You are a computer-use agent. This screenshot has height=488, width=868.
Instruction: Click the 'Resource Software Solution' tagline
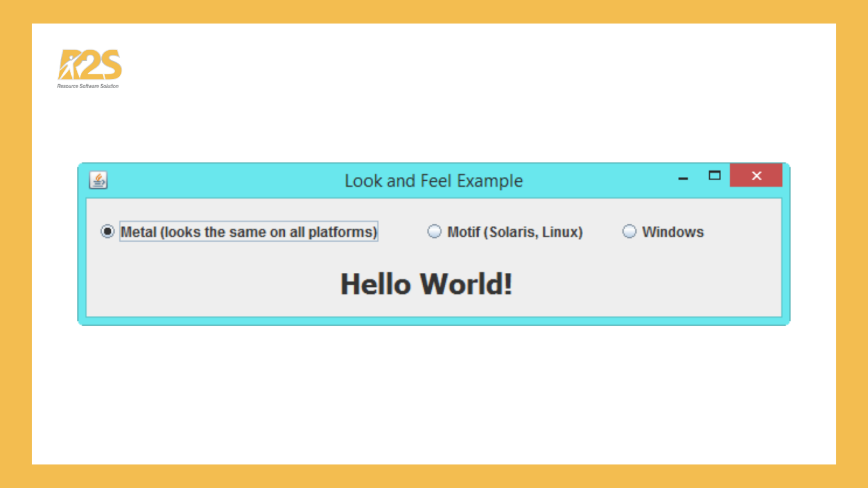88,86
